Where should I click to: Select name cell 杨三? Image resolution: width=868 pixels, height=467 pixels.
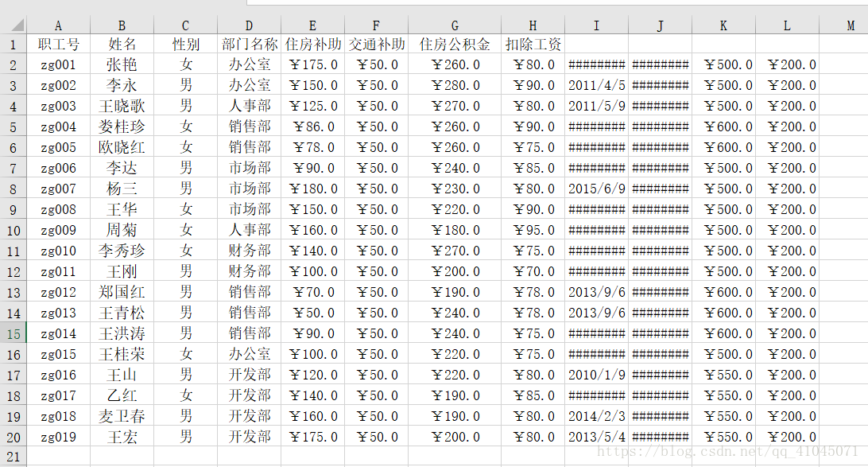point(122,189)
